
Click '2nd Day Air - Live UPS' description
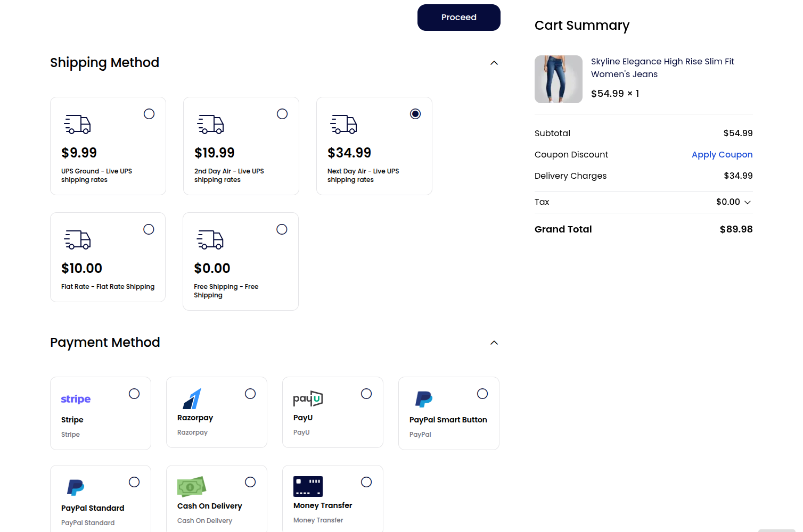[229, 176]
